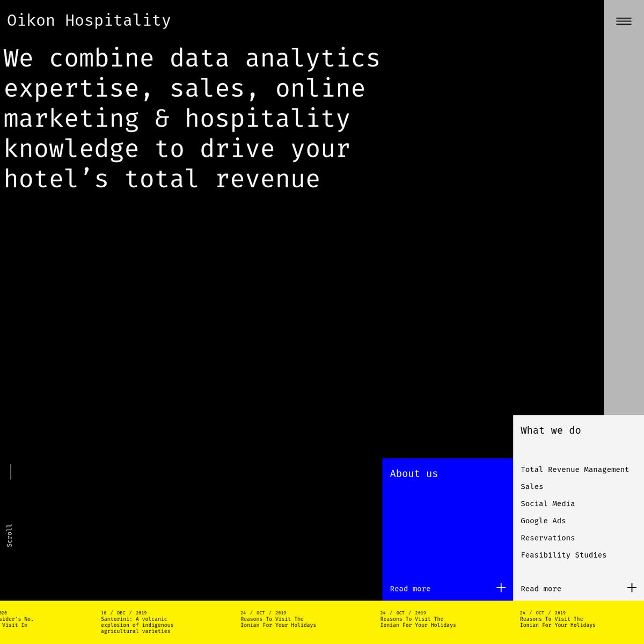Click the Oikon Hospitality logo
Screen dimensions: 644x644
89,20
